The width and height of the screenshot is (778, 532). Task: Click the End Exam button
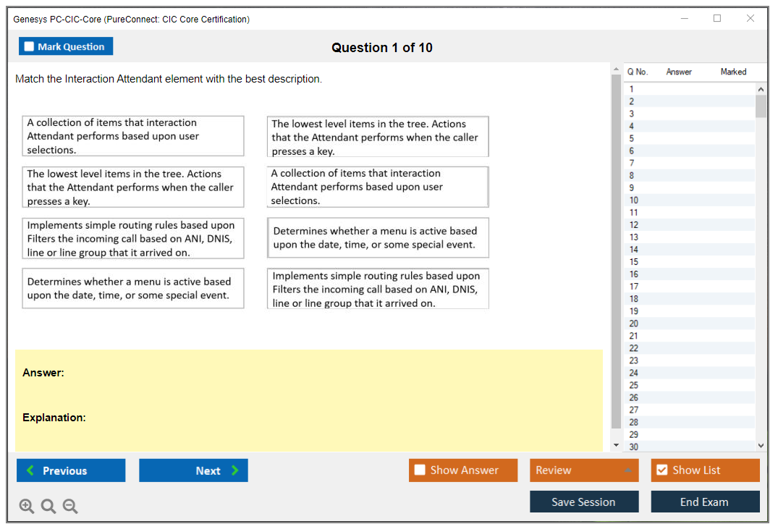[704, 502]
